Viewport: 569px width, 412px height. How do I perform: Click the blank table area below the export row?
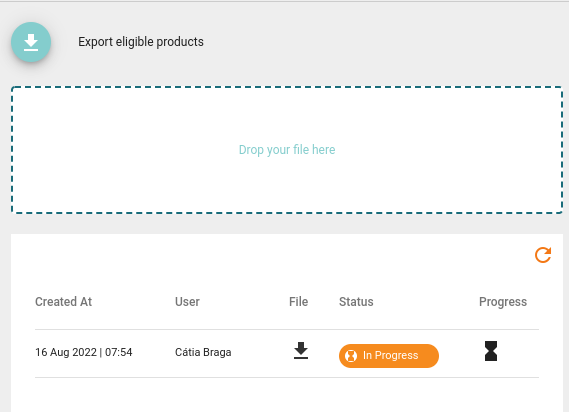(x=287, y=395)
